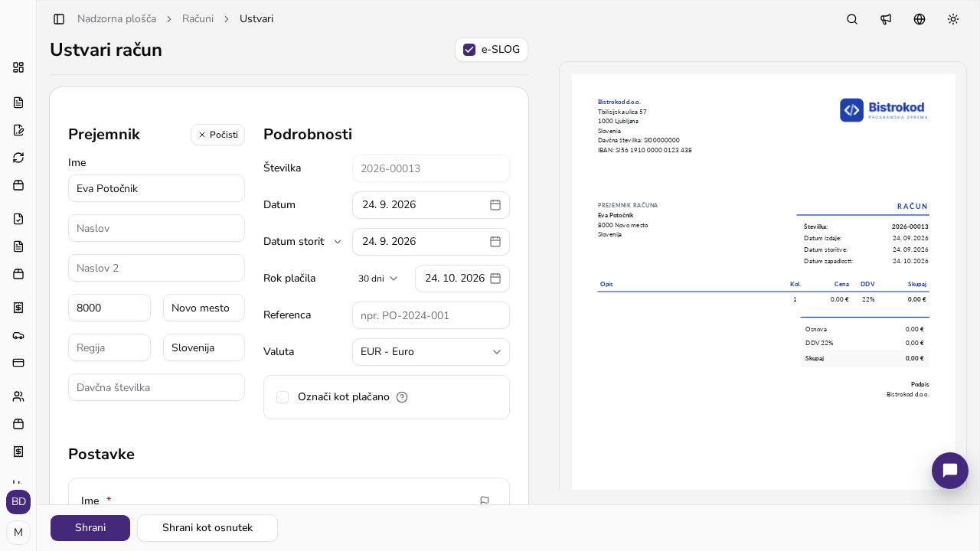980x551 pixels.
Task: Open calendar picker for Datum storit field
Action: (x=495, y=242)
